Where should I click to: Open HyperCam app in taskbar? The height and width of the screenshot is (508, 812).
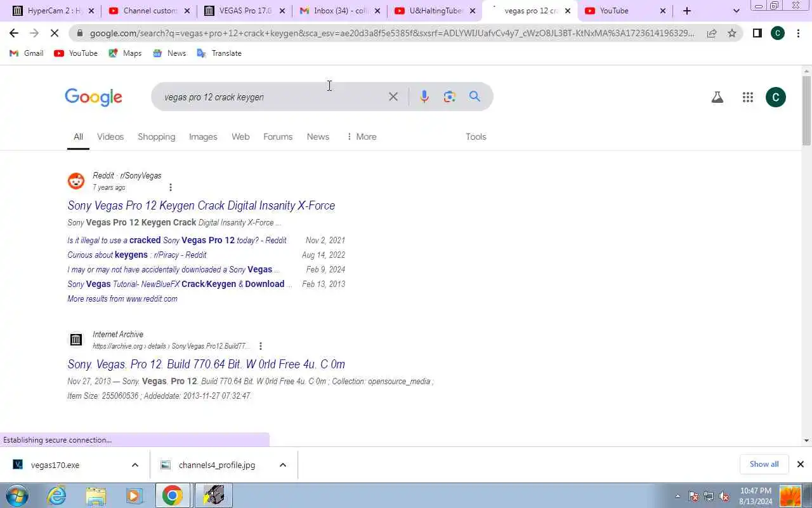[214, 495]
